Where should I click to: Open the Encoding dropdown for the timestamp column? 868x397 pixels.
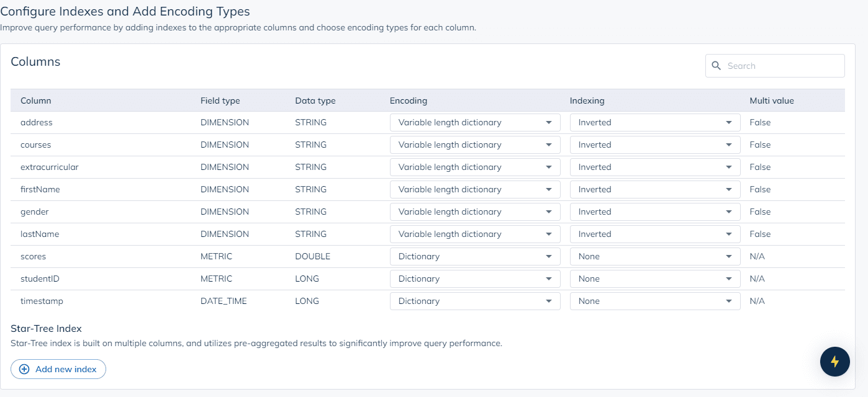point(474,301)
